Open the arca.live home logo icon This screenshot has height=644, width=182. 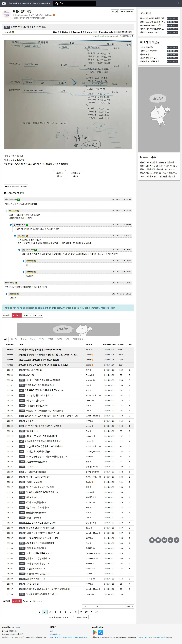[4, 4]
